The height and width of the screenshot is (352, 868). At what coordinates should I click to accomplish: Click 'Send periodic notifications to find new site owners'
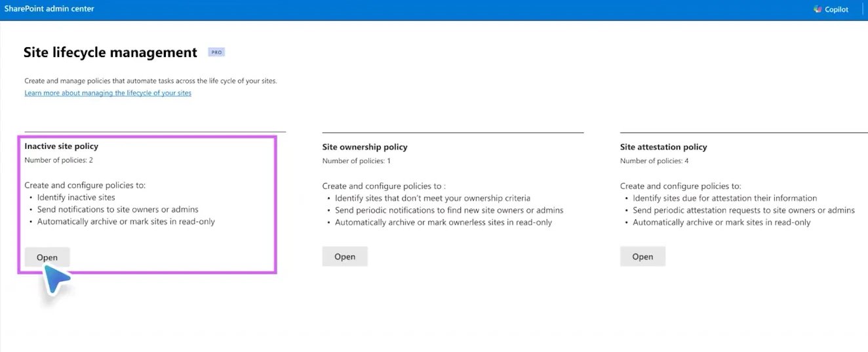tap(449, 210)
